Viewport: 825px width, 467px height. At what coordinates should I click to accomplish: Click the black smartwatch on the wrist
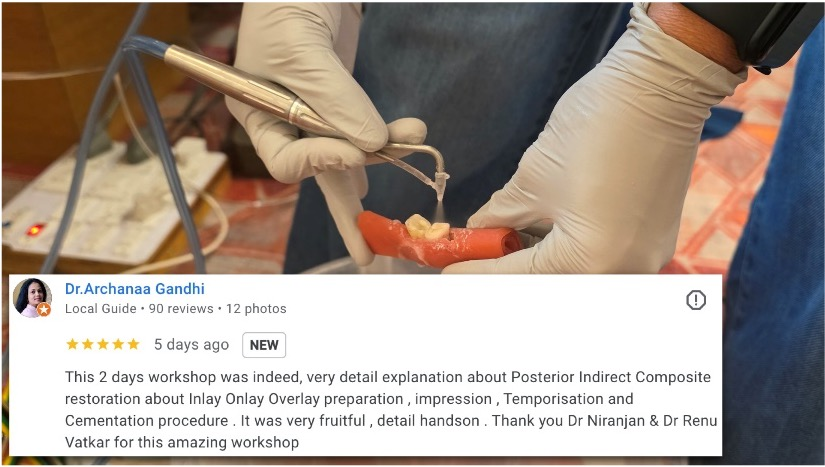point(752,33)
